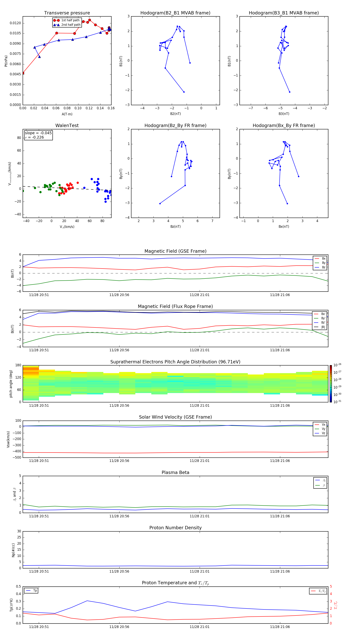The width and height of the screenshot is (351, 644).
Task: Click the Vx legend entry in velocity plot
Action: [x=320, y=424]
